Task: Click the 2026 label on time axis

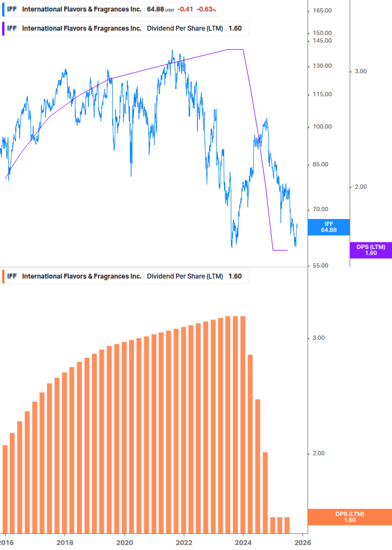Action: click(x=303, y=543)
